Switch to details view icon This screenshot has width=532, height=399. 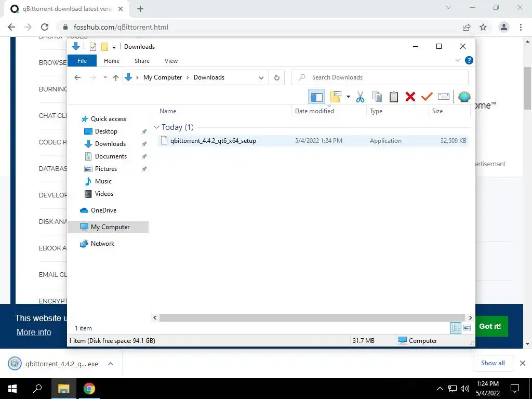click(456, 328)
